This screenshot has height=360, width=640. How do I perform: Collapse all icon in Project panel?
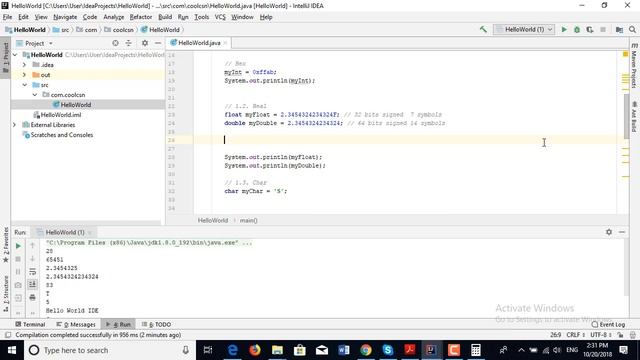129,43
